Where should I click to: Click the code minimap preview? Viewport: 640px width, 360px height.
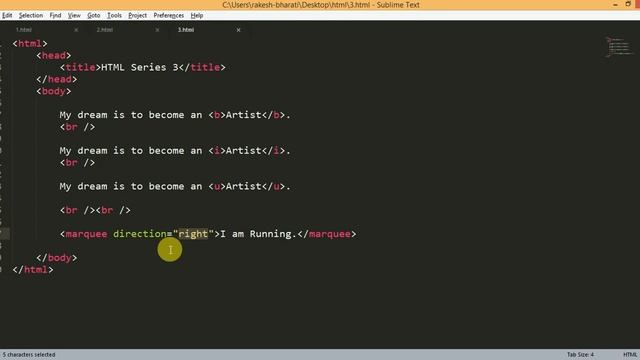[x=620, y=47]
